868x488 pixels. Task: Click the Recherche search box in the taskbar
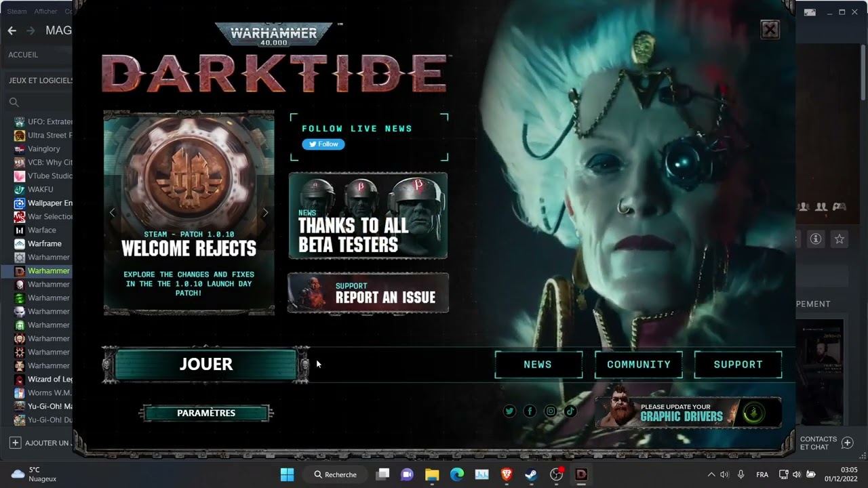coord(336,474)
